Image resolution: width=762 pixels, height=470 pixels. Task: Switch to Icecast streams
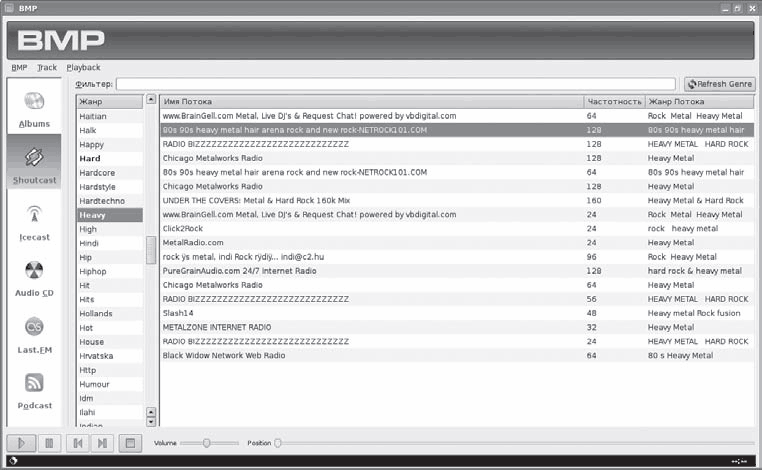(34, 222)
